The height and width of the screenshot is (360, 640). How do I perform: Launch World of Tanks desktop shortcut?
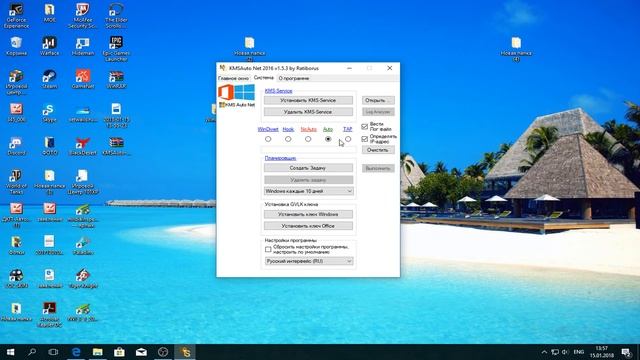pyautogui.click(x=16, y=182)
